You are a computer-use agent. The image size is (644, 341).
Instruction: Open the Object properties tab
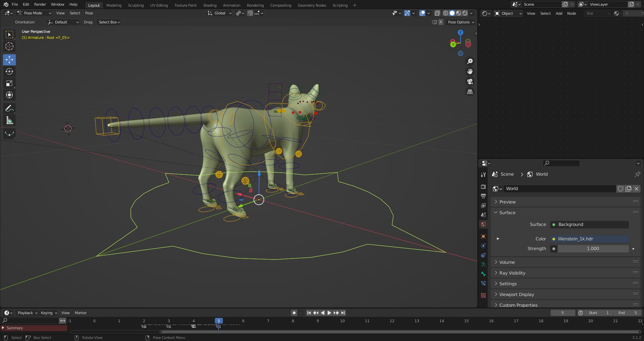(483, 236)
